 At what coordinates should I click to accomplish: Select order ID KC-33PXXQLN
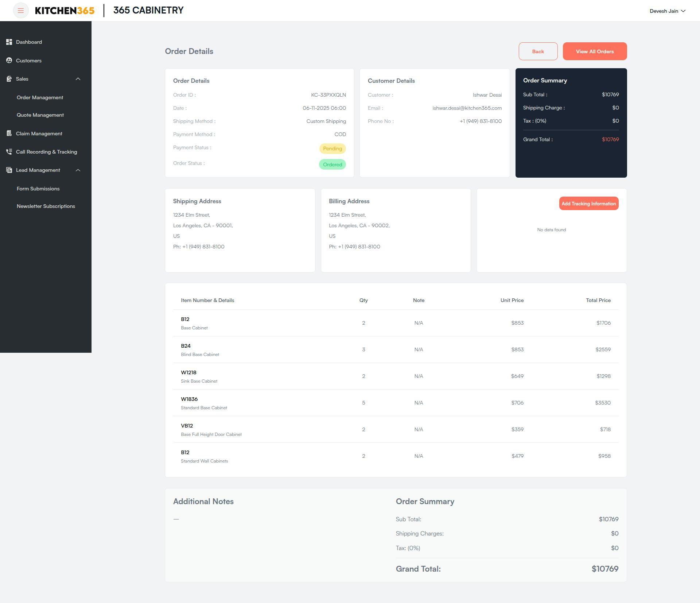coord(328,95)
